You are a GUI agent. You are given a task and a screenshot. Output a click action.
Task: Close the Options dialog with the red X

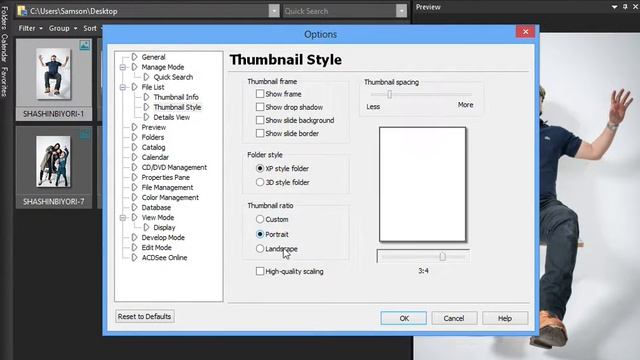525,32
